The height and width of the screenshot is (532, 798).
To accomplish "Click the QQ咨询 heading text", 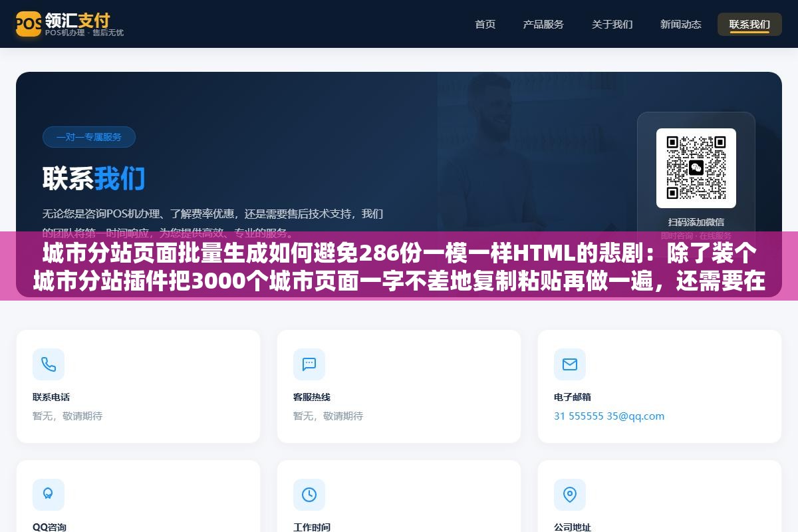I will click(49, 527).
